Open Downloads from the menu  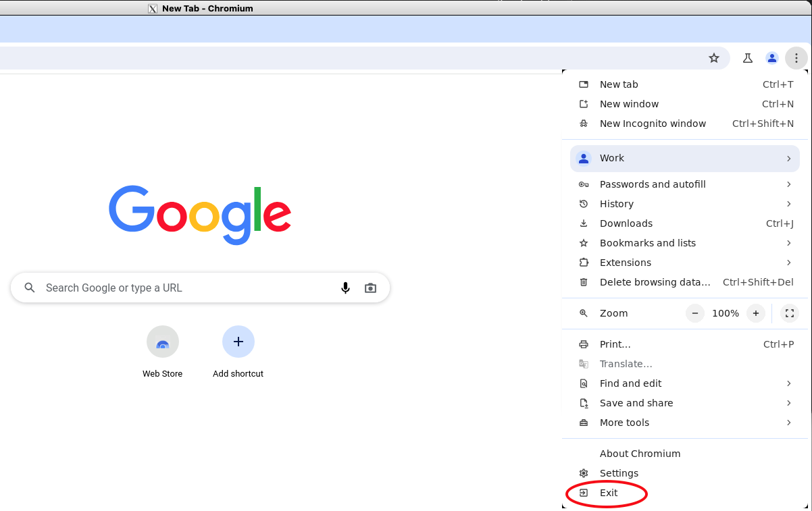(685, 223)
